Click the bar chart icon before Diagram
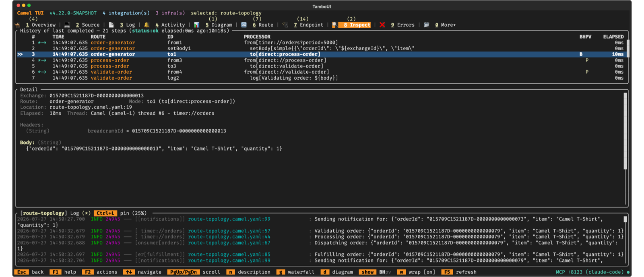The width and height of the screenshot is (644, 277). 196,25
